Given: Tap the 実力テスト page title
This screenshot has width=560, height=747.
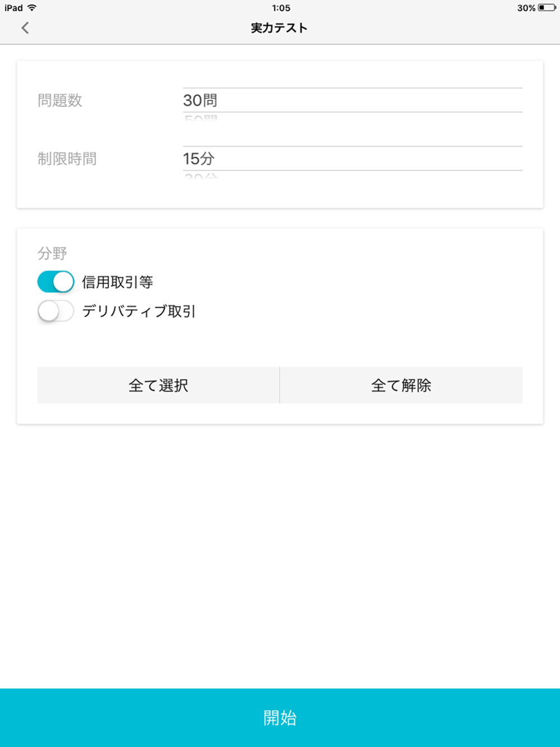Looking at the screenshot, I should click(x=279, y=28).
